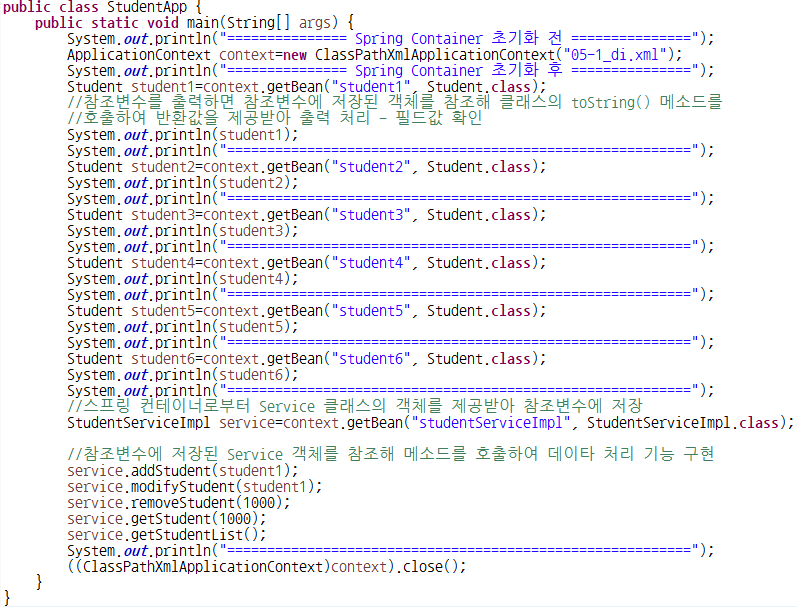Click the "student5" bean name string

tap(371, 311)
